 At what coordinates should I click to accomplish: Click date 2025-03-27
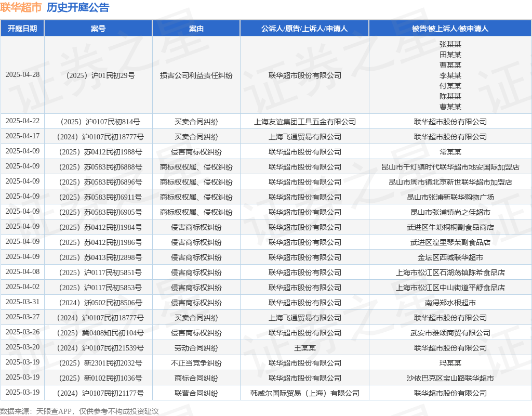[22, 317]
